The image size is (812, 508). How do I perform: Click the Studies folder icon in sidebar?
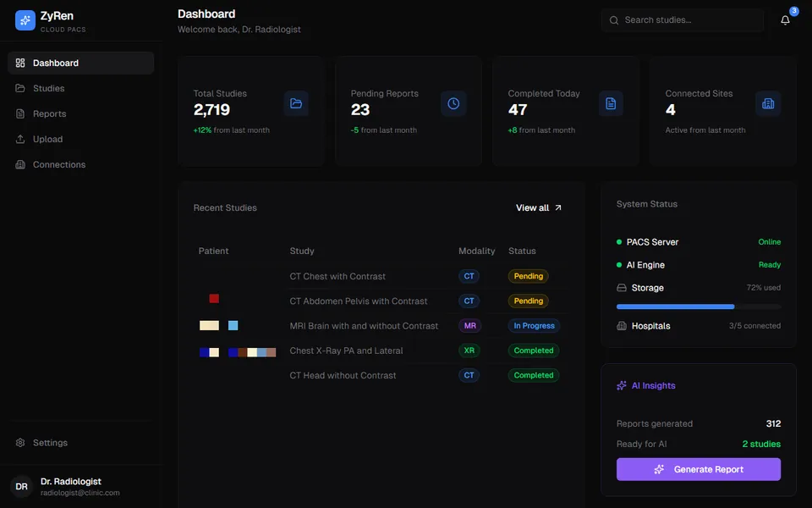pos(20,88)
